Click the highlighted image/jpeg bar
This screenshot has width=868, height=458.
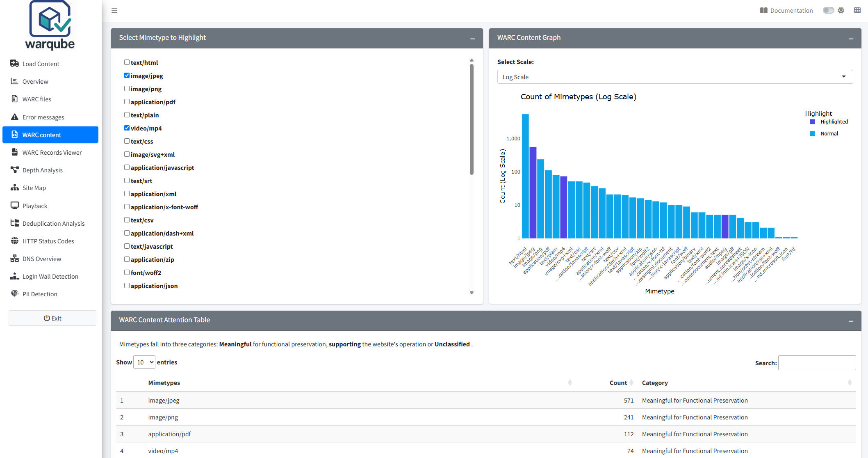click(x=533, y=192)
